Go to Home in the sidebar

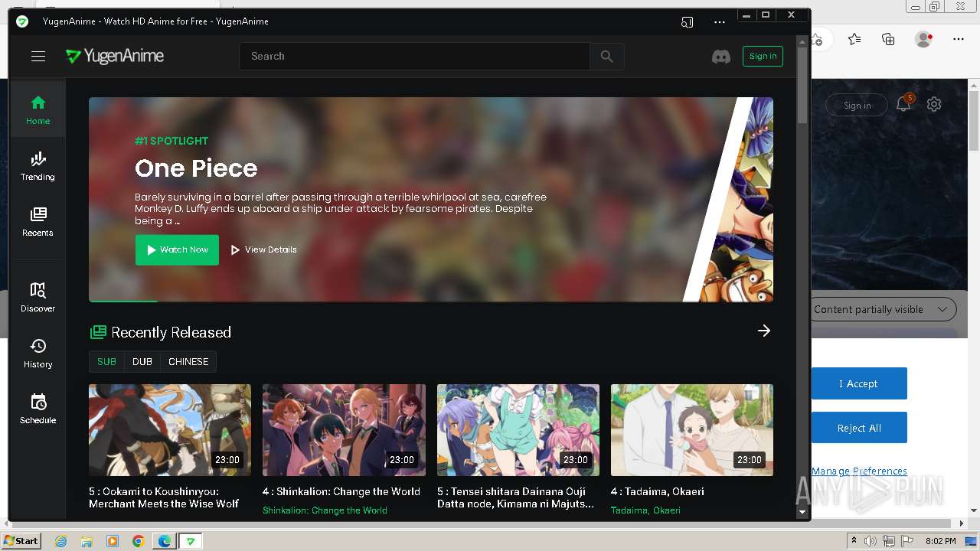pos(38,109)
